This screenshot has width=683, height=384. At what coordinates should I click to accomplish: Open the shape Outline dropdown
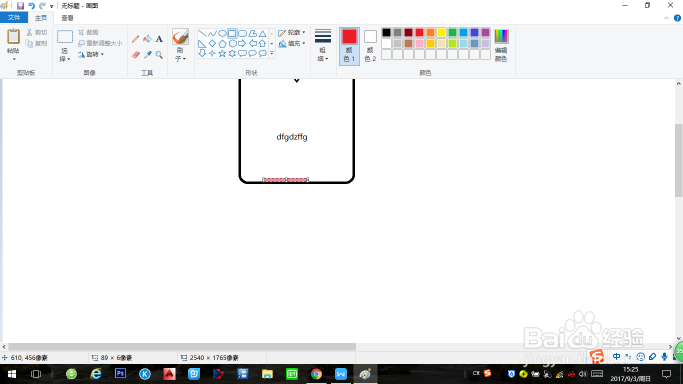(291, 33)
